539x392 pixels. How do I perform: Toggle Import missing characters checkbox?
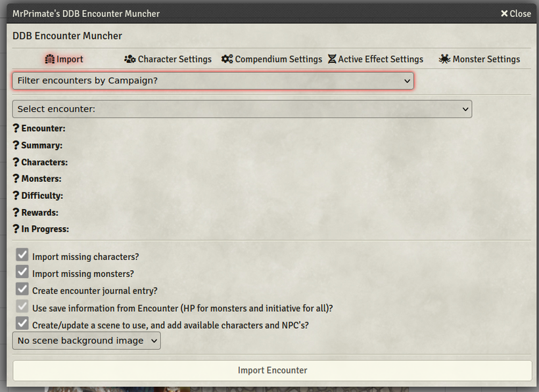click(22, 255)
